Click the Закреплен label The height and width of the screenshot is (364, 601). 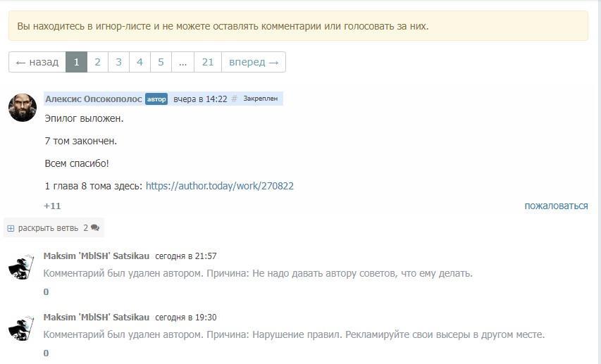tap(260, 99)
